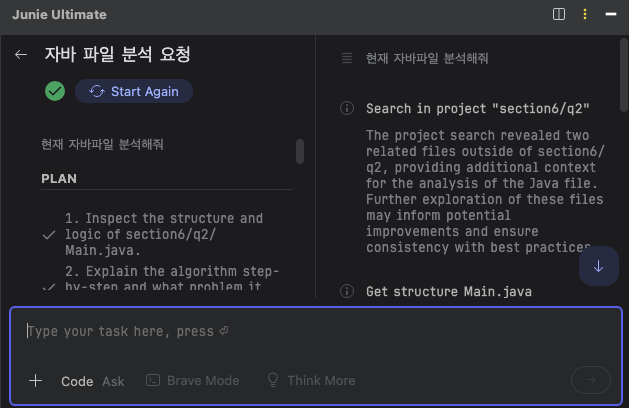629x408 pixels.
Task: Click the left panel prompt text '현재 자바파일 분석해줘'
Action: 102,144
